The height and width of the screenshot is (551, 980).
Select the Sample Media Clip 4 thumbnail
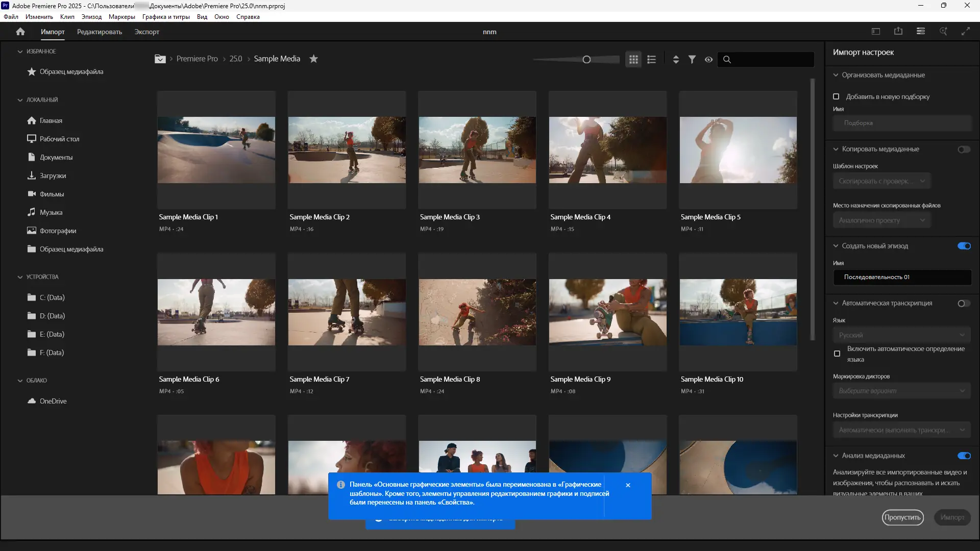point(607,150)
